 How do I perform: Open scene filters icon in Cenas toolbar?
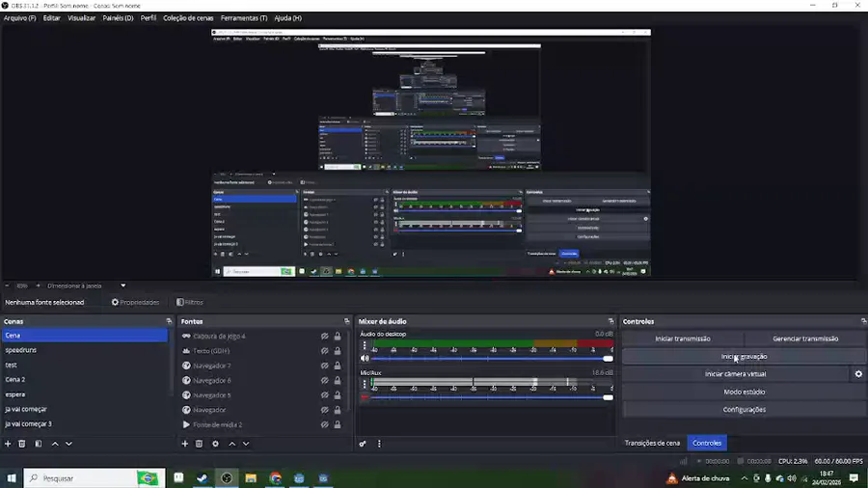(x=39, y=444)
